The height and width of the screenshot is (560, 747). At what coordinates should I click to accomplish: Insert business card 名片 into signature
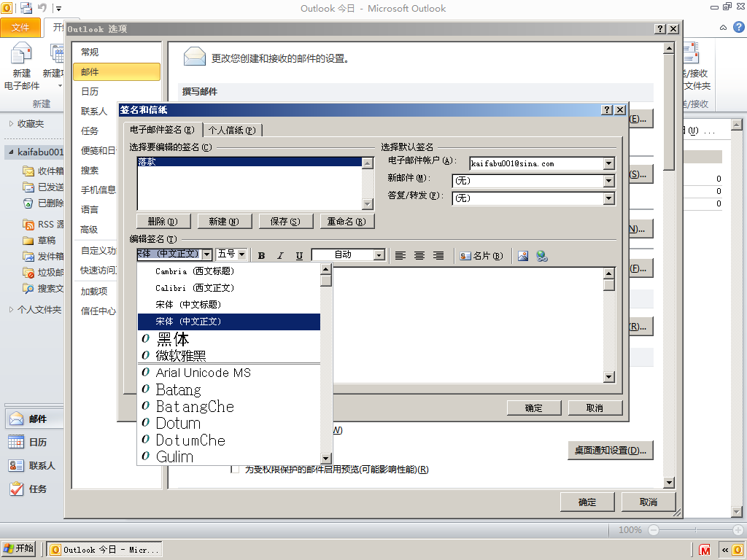pyautogui.click(x=481, y=256)
